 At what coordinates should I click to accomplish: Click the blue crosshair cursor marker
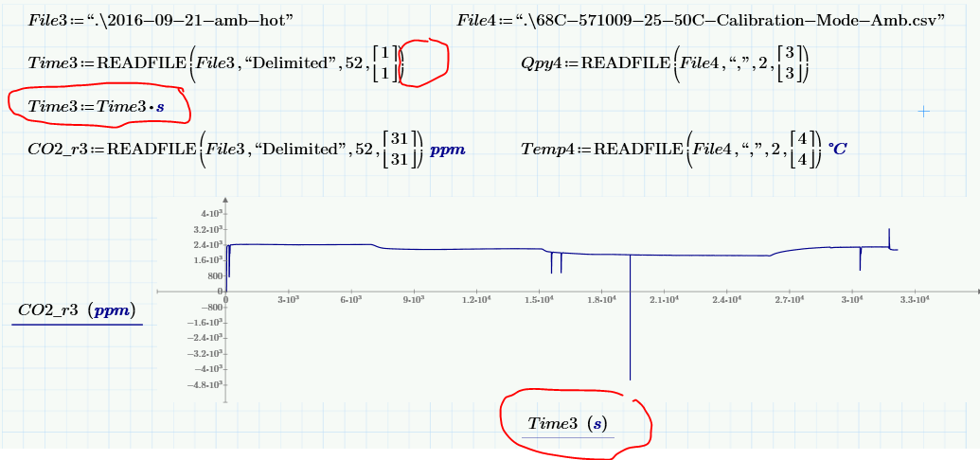point(924,112)
